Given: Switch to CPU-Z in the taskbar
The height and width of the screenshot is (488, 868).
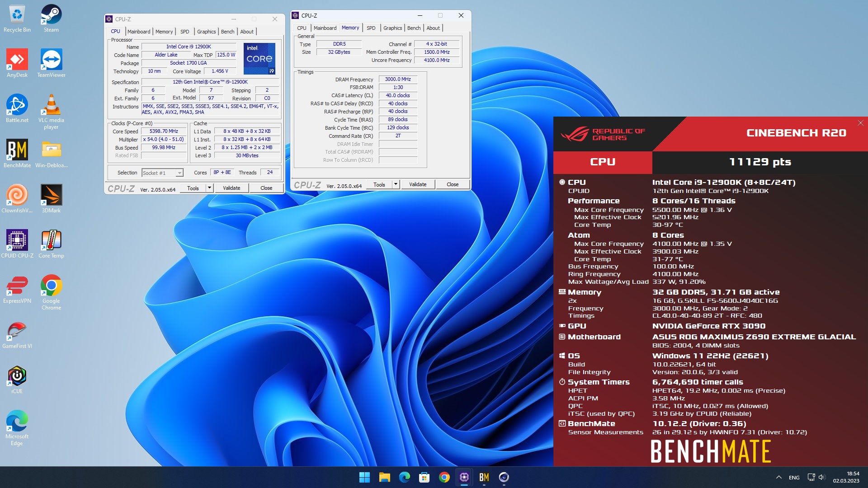Looking at the screenshot, I should tap(464, 477).
